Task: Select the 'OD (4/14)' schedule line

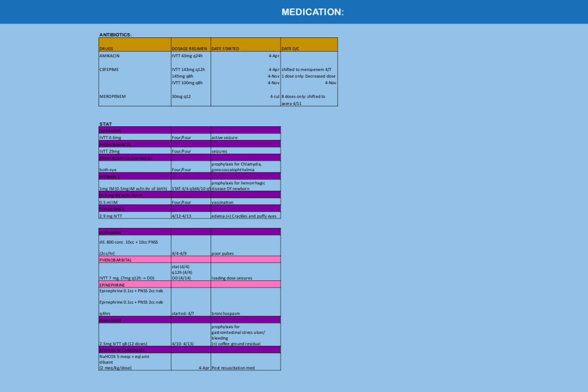Action: coord(181,278)
